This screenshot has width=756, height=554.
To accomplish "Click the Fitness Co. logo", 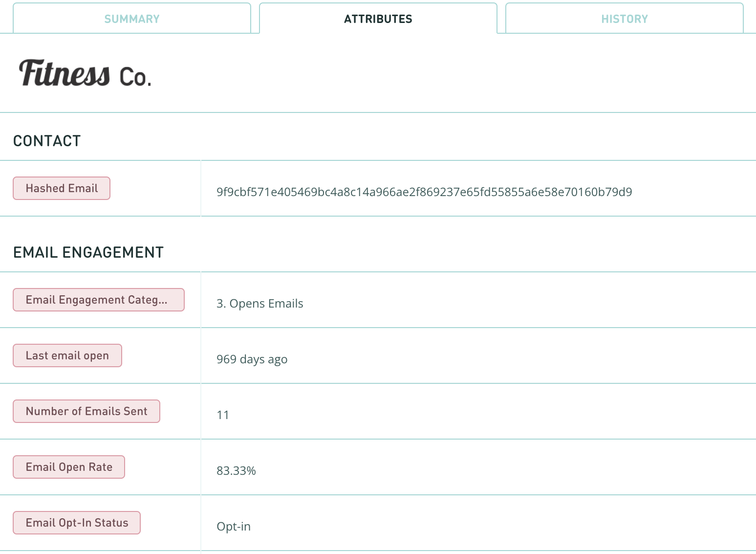I will point(85,73).
